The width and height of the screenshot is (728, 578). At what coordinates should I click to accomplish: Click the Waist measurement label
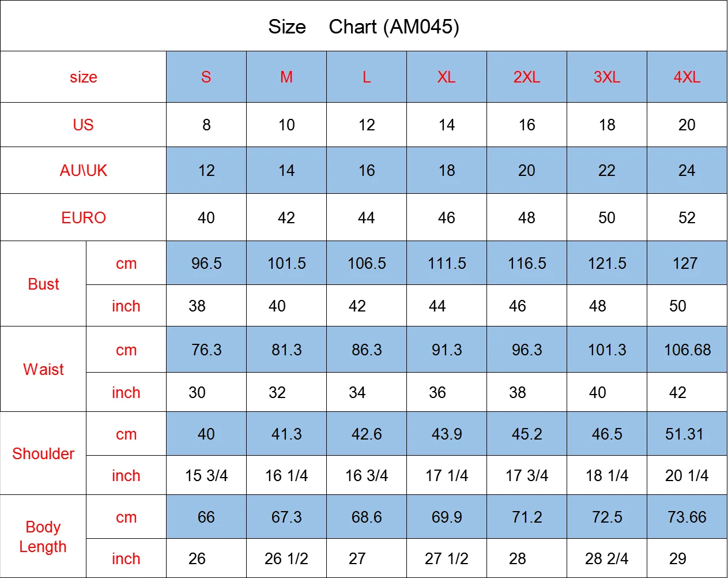click(x=43, y=370)
